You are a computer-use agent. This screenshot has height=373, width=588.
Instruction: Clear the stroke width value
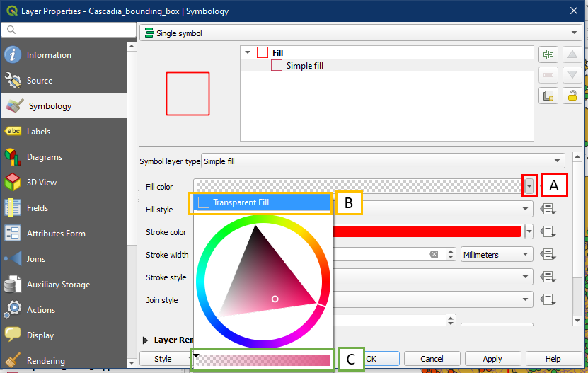433,255
